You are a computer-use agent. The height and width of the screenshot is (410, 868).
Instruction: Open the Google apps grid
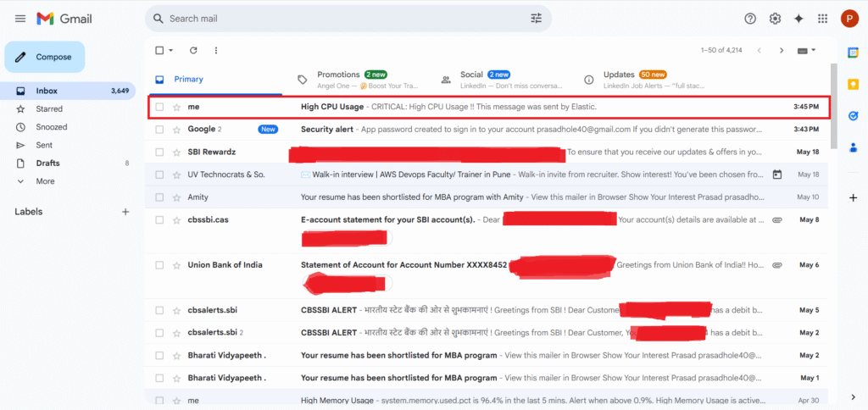pyautogui.click(x=822, y=19)
